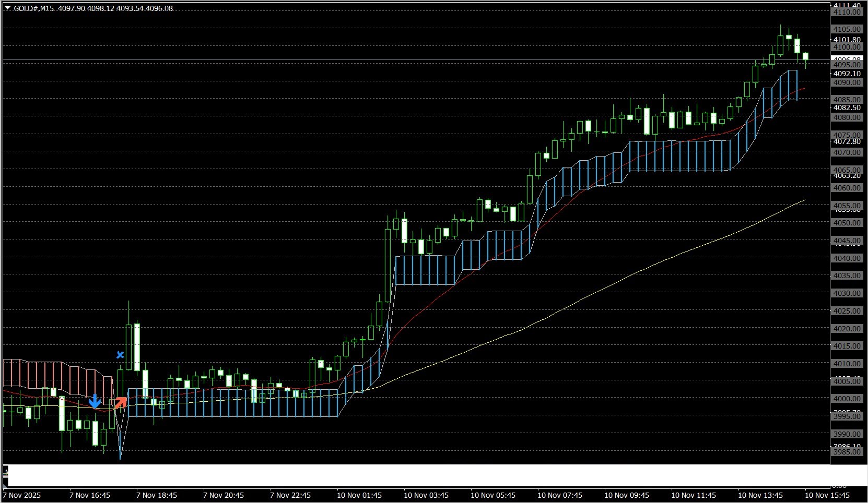868x503 pixels.
Task: Click the blue down arrow signal marker
Action: (x=95, y=401)
